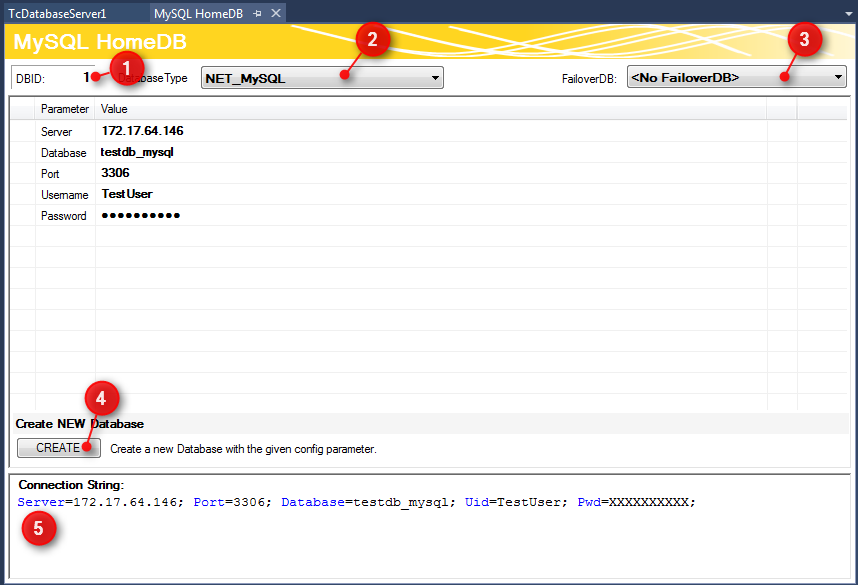Select the Database parameter label
This screenshot has height=585, width=858.
(63, 153)
